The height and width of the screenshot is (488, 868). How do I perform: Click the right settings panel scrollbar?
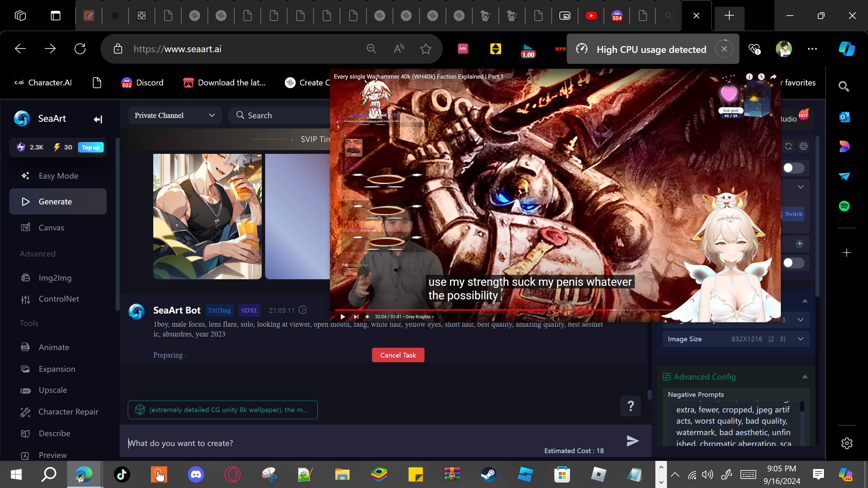817,217
